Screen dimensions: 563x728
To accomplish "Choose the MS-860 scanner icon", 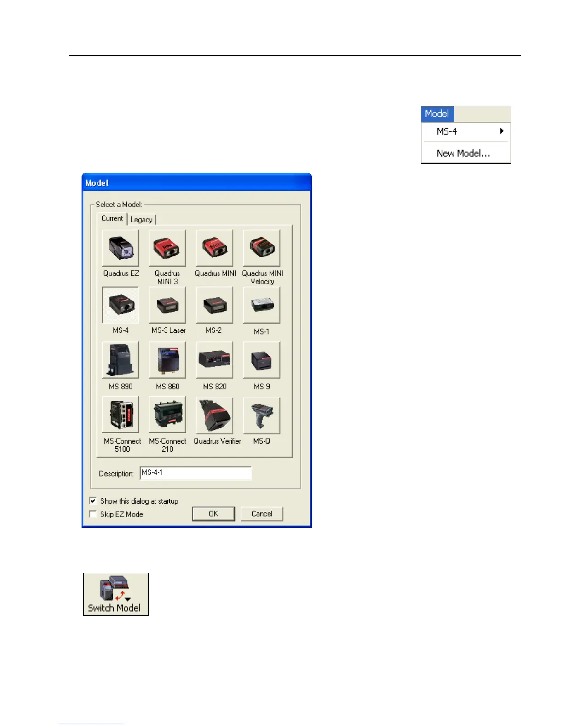I will 167,360.
